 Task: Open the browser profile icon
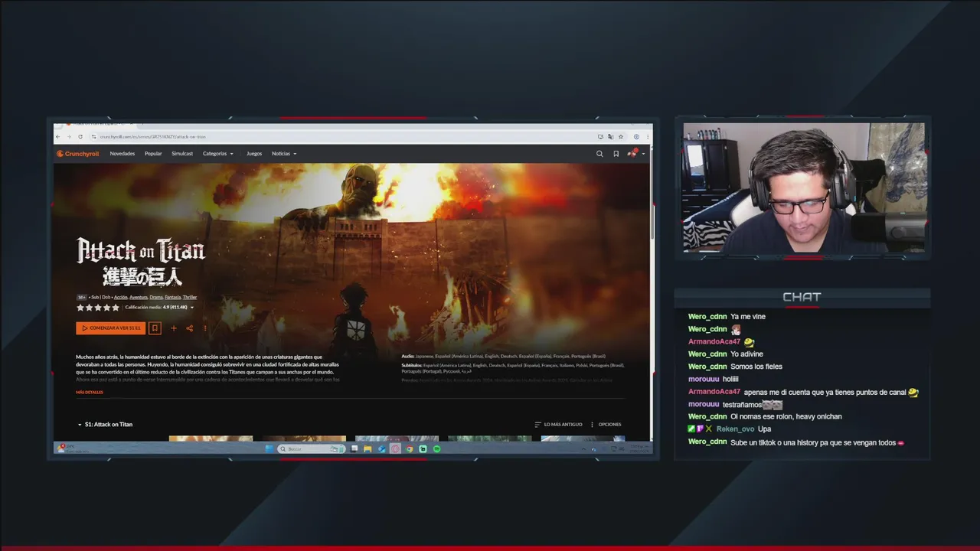(636, 137)
